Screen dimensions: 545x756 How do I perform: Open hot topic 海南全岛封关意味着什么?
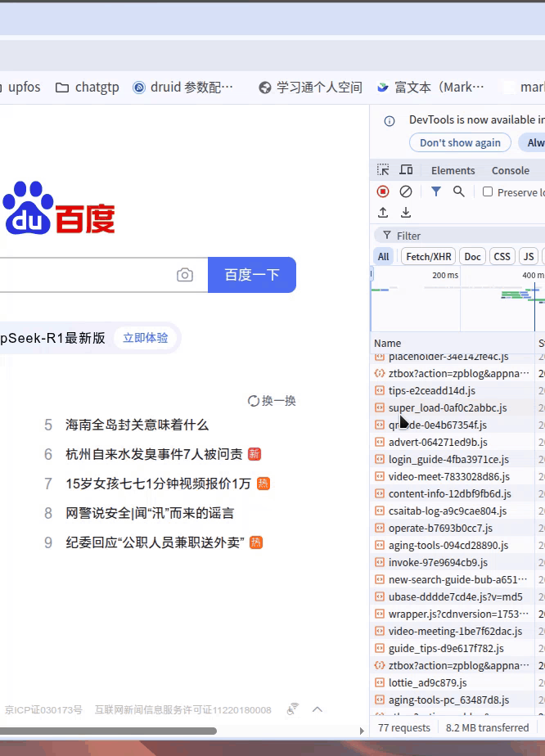[137, 425]
